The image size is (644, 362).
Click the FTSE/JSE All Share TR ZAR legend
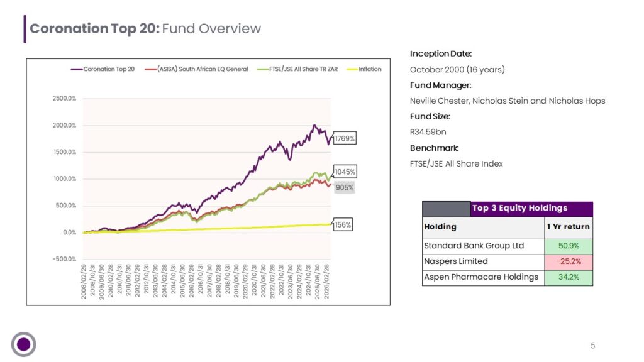(x=297, y=69)
